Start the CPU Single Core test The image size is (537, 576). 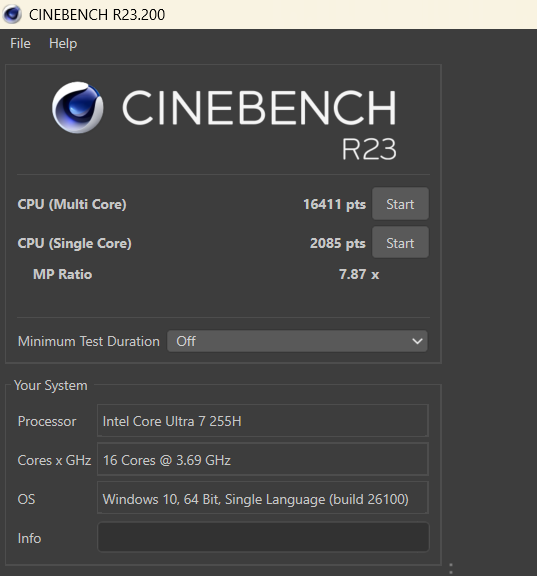[400, 242]
